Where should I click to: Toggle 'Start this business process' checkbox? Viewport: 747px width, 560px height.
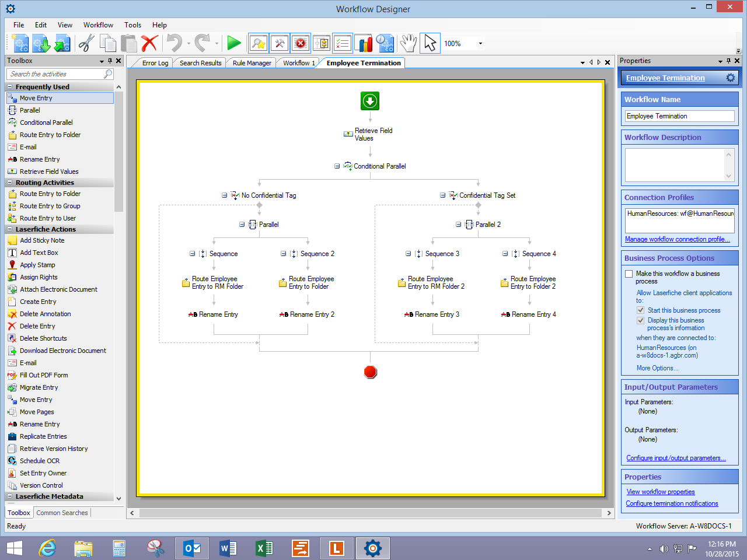641,310
